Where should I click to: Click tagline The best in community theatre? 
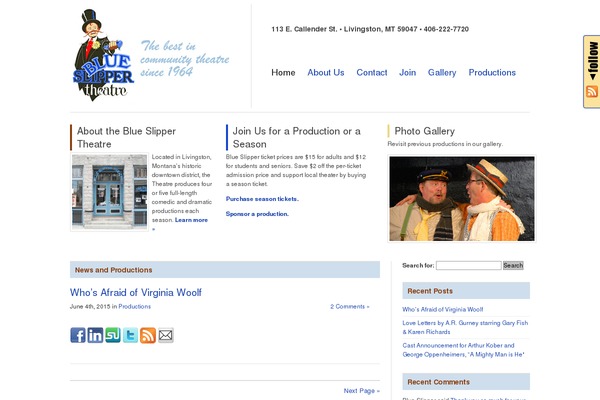[184, 59]
